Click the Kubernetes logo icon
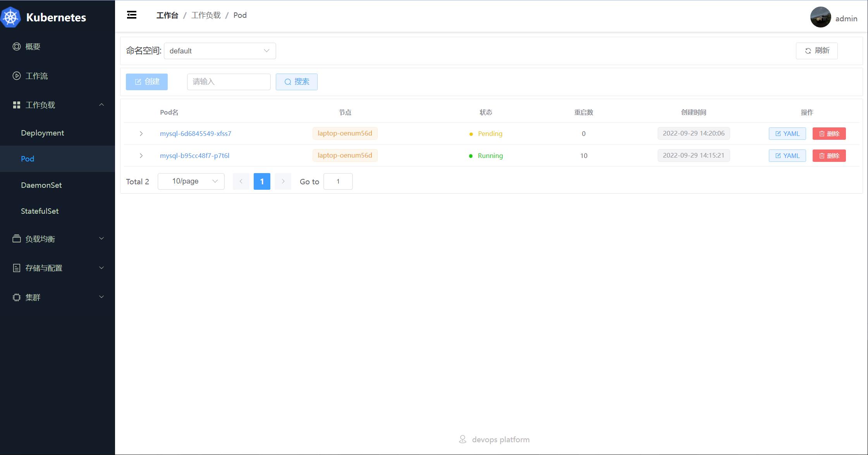The width and height of the screenshot is (868, 455). [10, 17]
